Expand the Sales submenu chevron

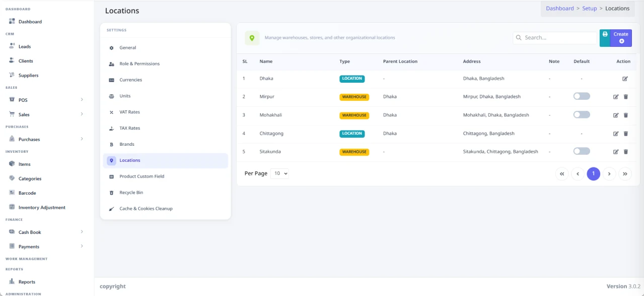click(82, 114)
